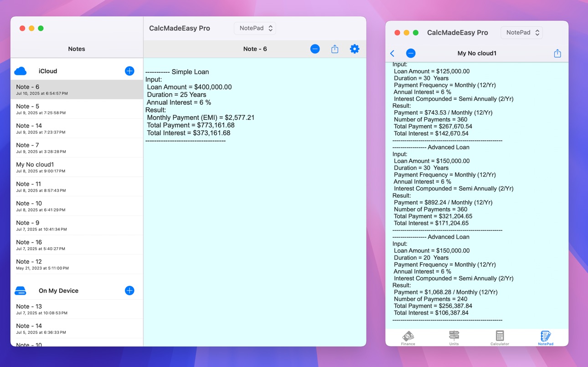The image size is (588, 367).
Task: Click CalcMadeEasy Pro title in small window
Action: pyautogui.click(x=458, y=33)
